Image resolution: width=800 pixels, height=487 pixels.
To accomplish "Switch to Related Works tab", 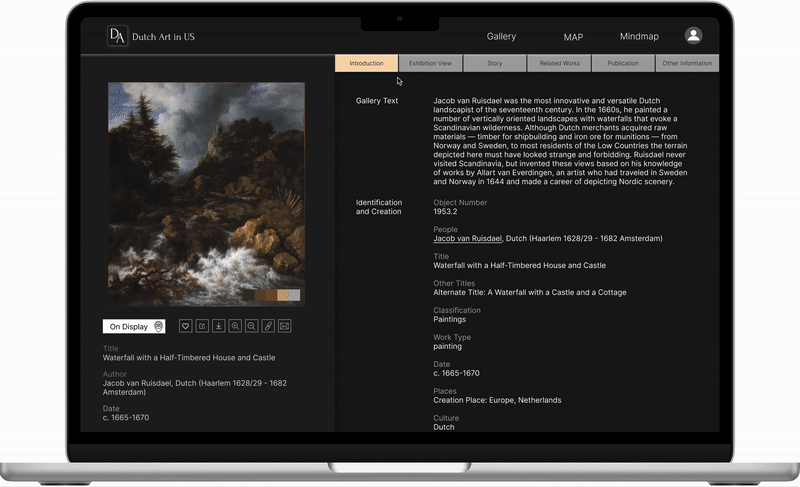I will (559, 63).
